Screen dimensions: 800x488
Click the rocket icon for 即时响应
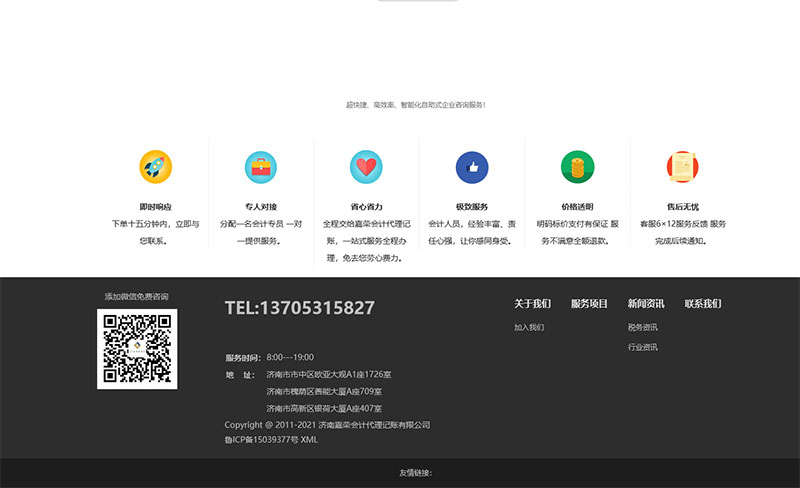pyautogui.click(x=155, y=166)
